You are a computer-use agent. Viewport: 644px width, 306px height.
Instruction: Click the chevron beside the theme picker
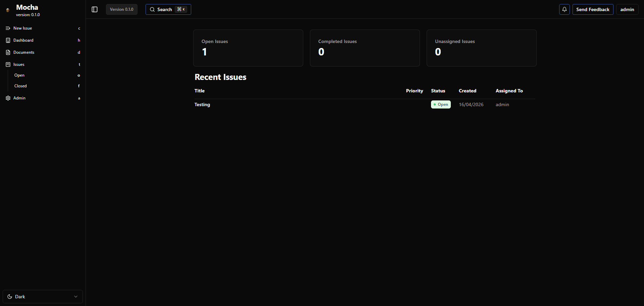point(76,297)
